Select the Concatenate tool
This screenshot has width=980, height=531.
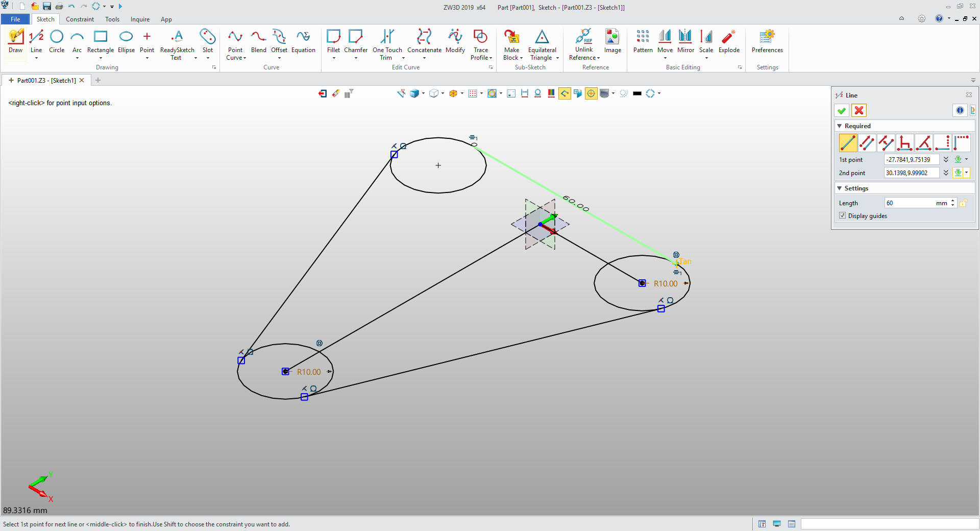coord(424,42)
